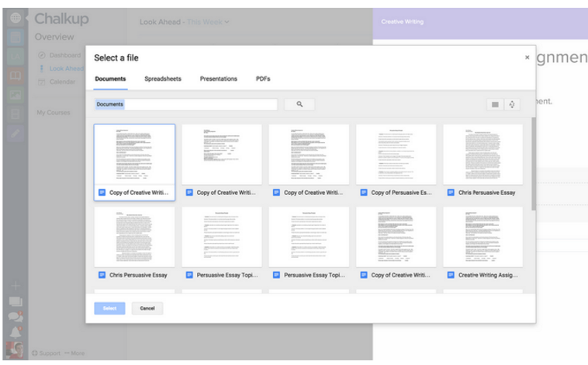Image resolution: width=588 pixels, height=365 pixels.
Task: Open the blue calendar course icon in sidebar
Action: 16,37
